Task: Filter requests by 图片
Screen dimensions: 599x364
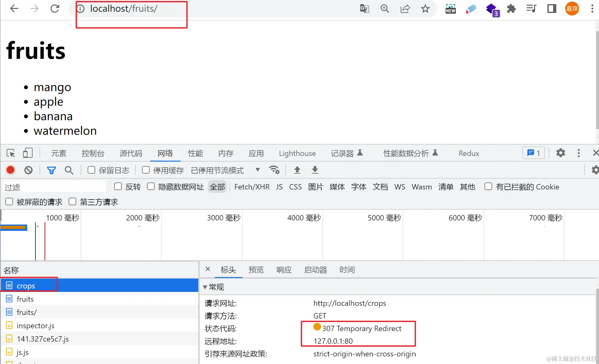Action: (x=316, y=187)
